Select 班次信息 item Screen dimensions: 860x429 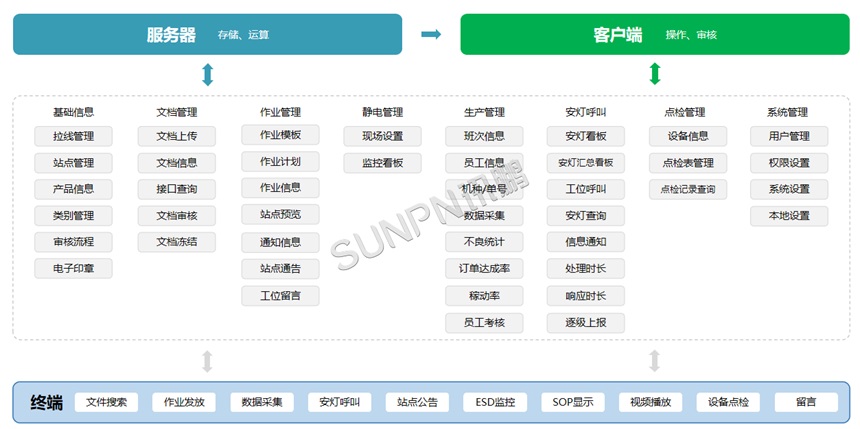pos(484,136)
